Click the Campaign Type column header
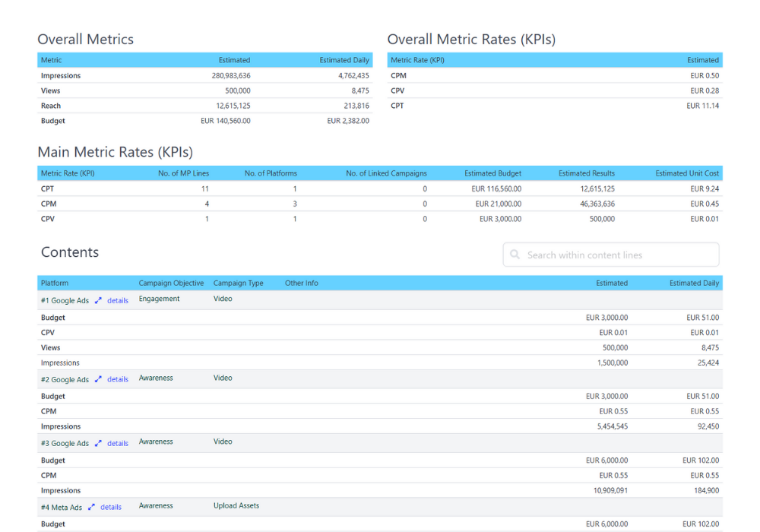This screenshot has height=532, width=760. coord(239,283)
